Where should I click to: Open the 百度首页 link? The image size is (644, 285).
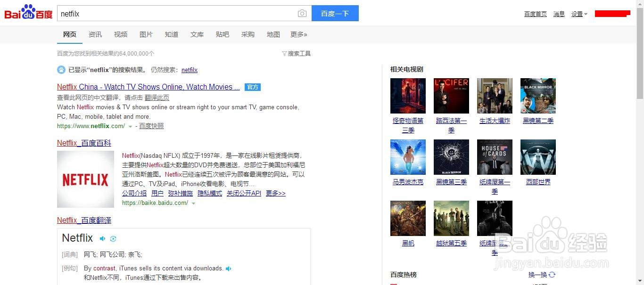coord(536,14)
